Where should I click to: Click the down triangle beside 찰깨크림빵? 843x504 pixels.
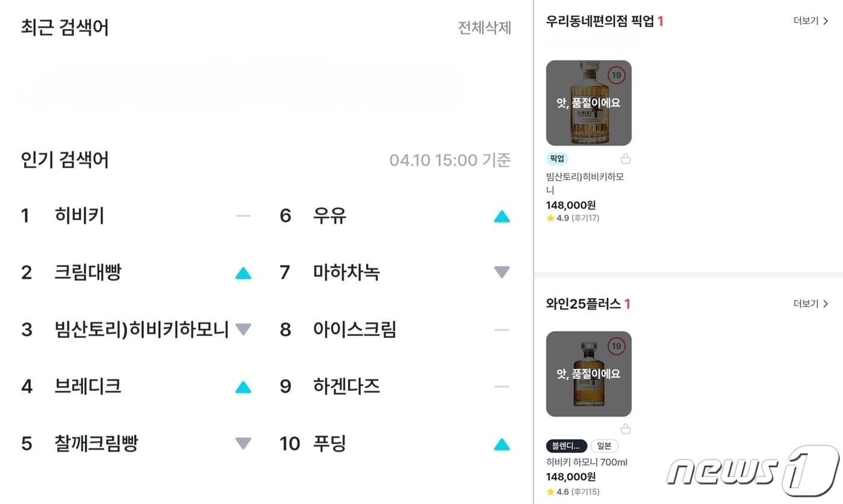pos(243,444)
